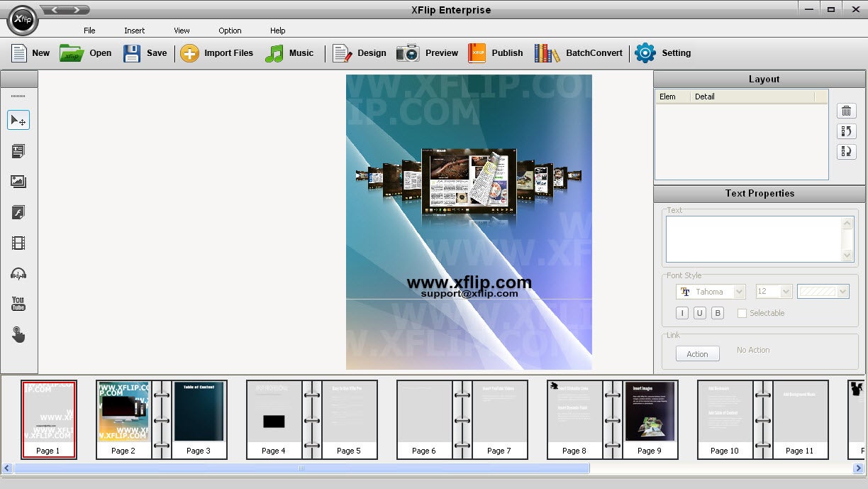
Task: Click the move element up icon
Action: (x=847, y=131)
